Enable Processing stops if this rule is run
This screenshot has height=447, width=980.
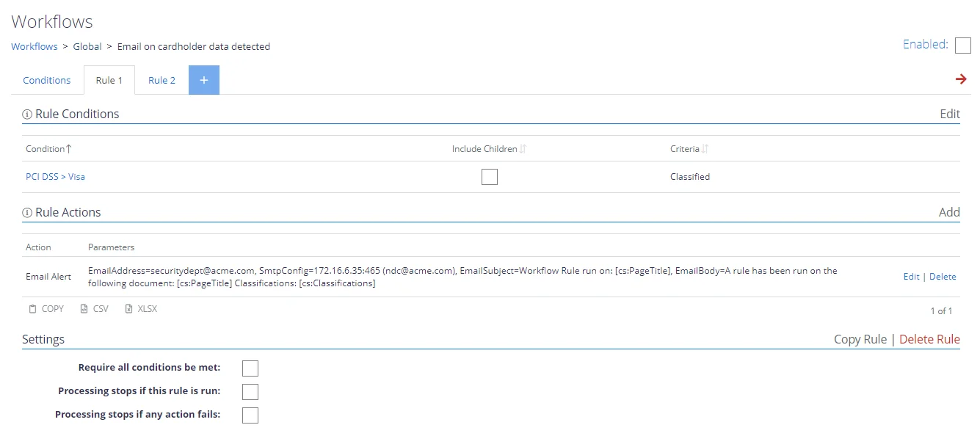coord(250,392)
